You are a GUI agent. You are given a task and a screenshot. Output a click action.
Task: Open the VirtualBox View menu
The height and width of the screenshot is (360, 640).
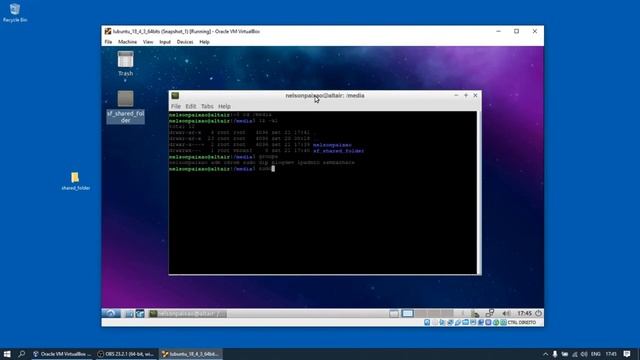(148, 42)
